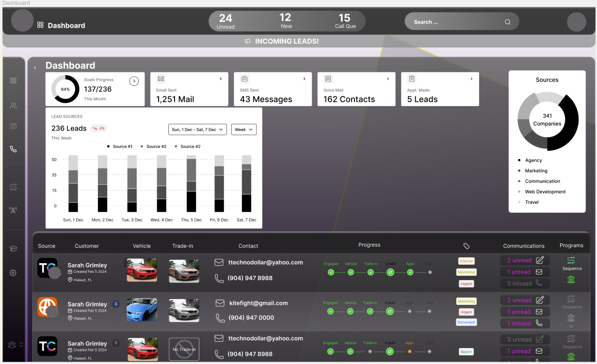The image size is (597, 364).
Task: Open the Week dropdown selector
Action: (243, 129)
